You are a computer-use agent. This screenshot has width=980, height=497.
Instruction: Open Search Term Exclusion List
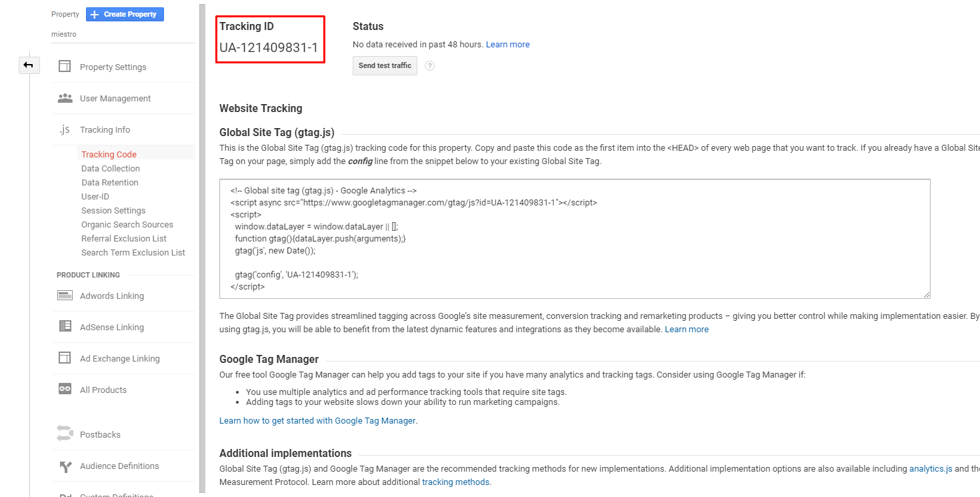[133, 252]
